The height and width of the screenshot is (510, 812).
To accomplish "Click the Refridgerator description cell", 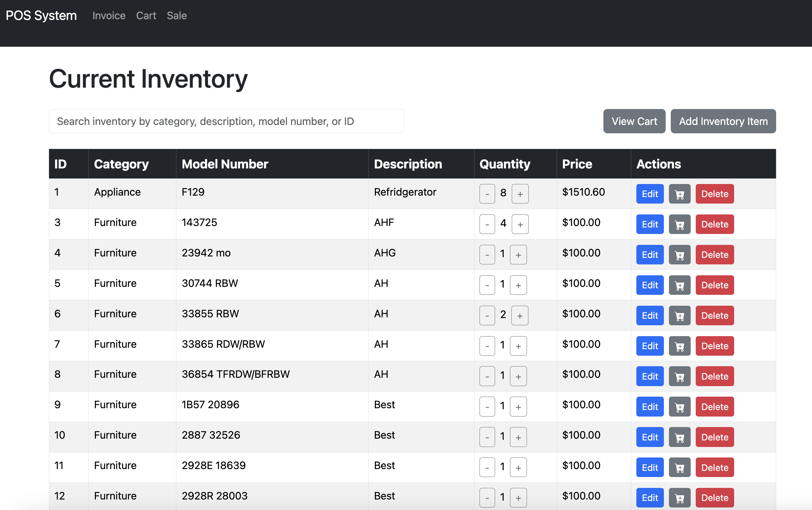I will tap(421, 193).
